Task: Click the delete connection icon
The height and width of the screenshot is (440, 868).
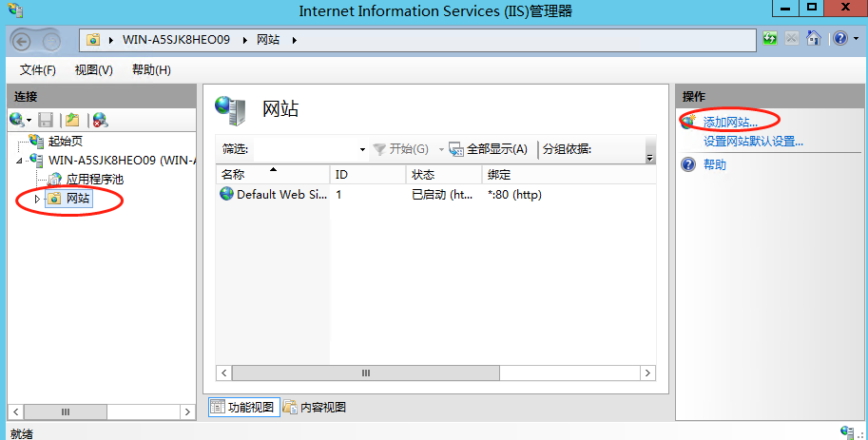Action: point(100,120)
